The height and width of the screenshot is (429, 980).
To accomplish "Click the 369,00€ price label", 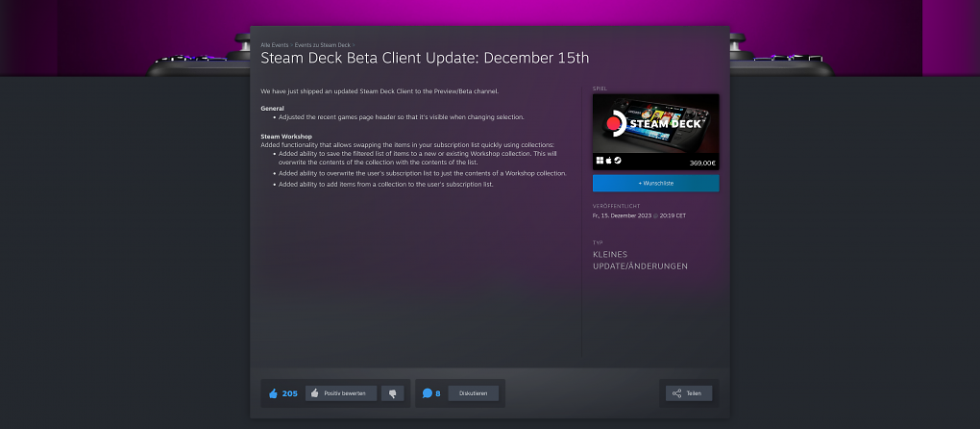I will [702, 163].
